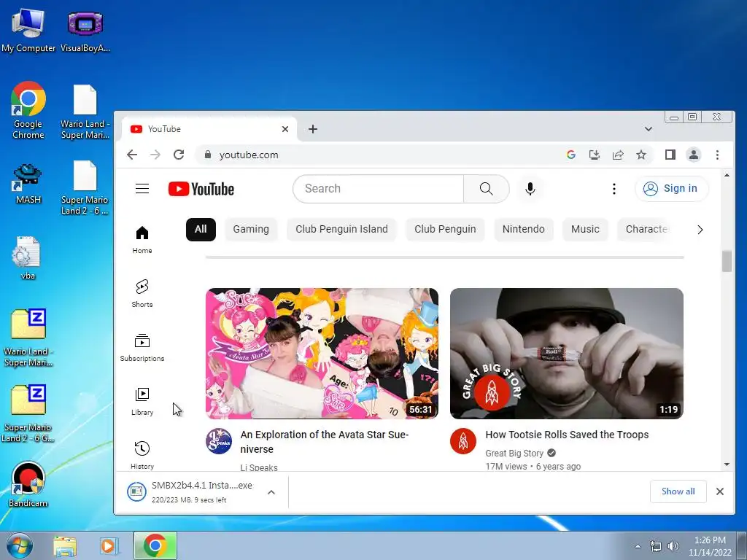Select the Club Penguin Island chip
This screenshot has width=747, height=560.
[x=341, y=230]
